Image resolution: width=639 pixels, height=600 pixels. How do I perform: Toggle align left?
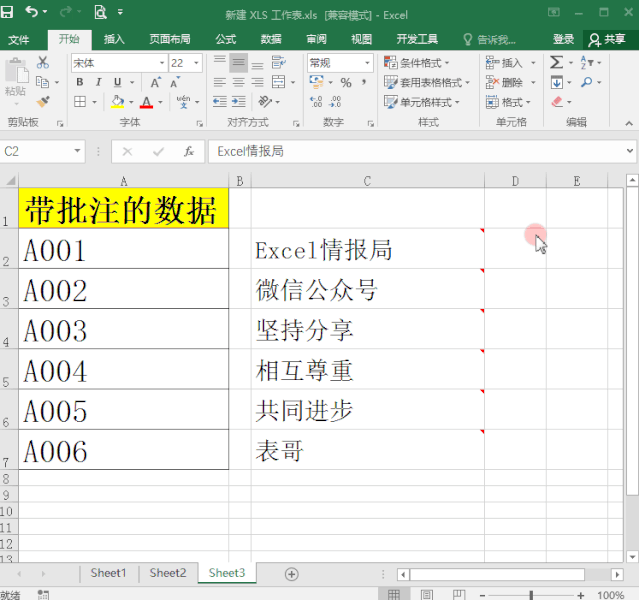(220, 82)
